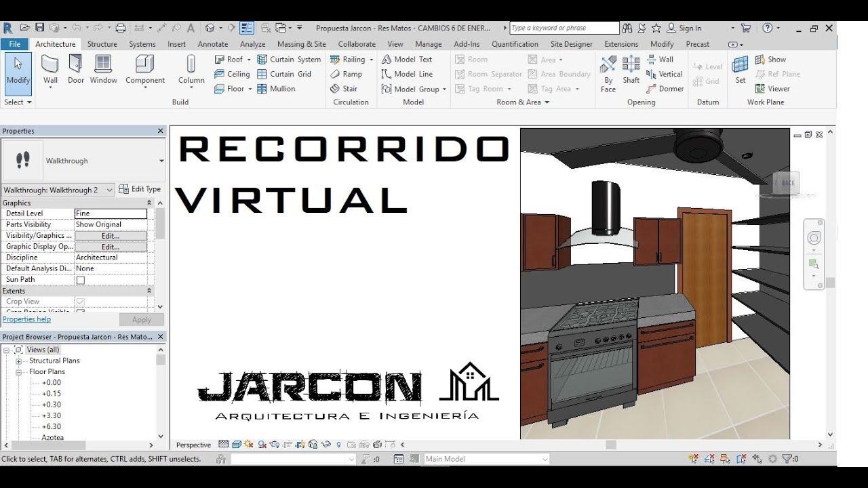868x488 pixels.
Task: Click the keyword search input field
Action: point(564,28)
